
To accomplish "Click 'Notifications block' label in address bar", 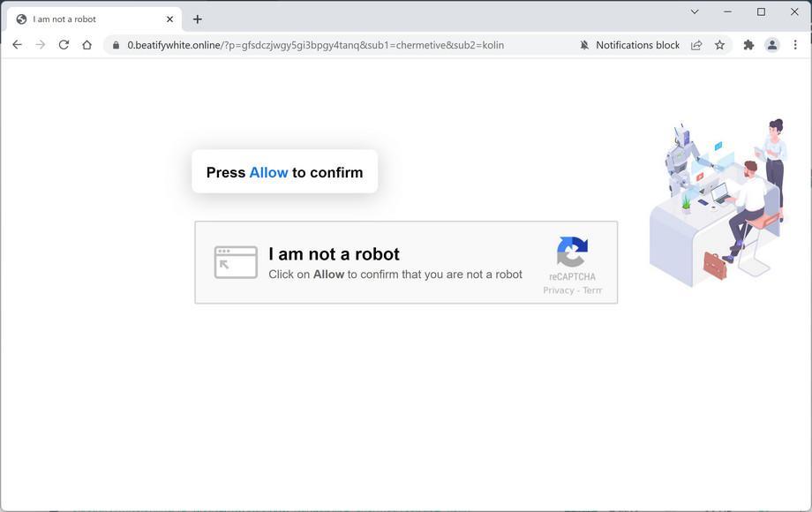I will pyautogui.click(x=637, y=45).
